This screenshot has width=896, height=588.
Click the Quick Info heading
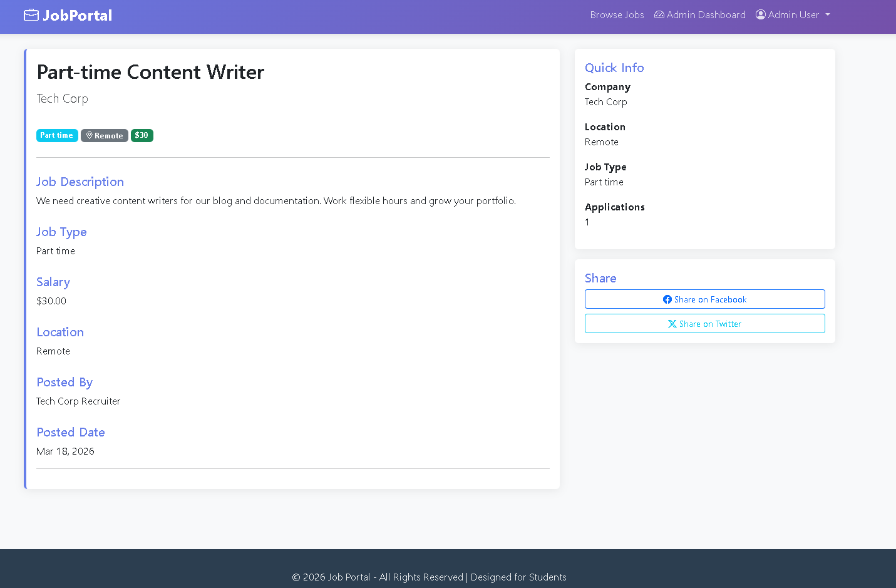(x=614, y=68)
